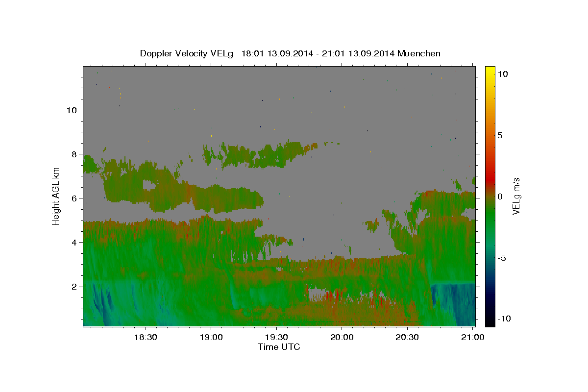Click the 'Height AGL km' axis label

pyautogui.click(x=56, y=196)
